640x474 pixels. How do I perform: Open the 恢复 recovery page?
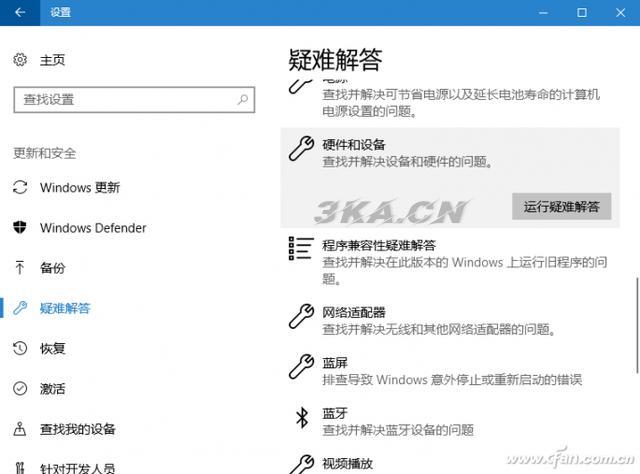pyautogui.click(x=52, y=348)
